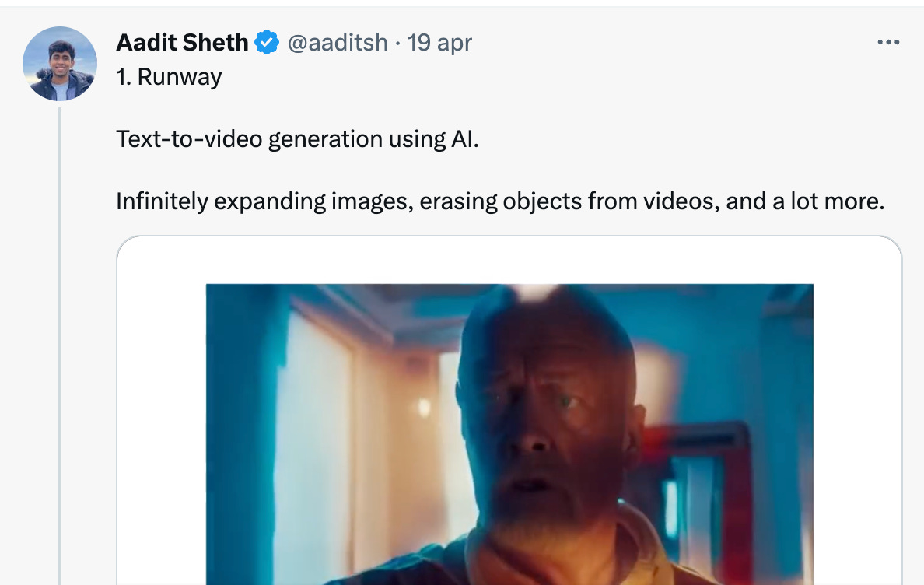Select the "1. Runway" tweet line
Viewport: 924px width, 585px height.
point(169,77)
